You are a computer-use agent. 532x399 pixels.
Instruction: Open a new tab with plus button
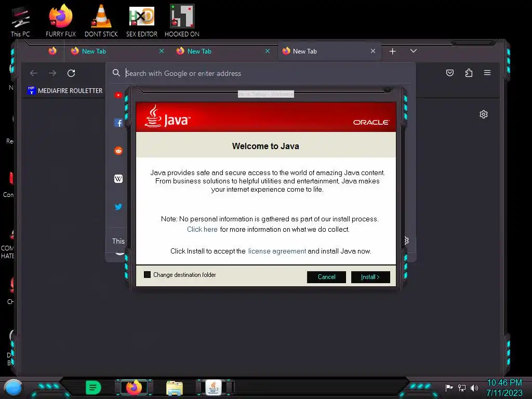393,51
